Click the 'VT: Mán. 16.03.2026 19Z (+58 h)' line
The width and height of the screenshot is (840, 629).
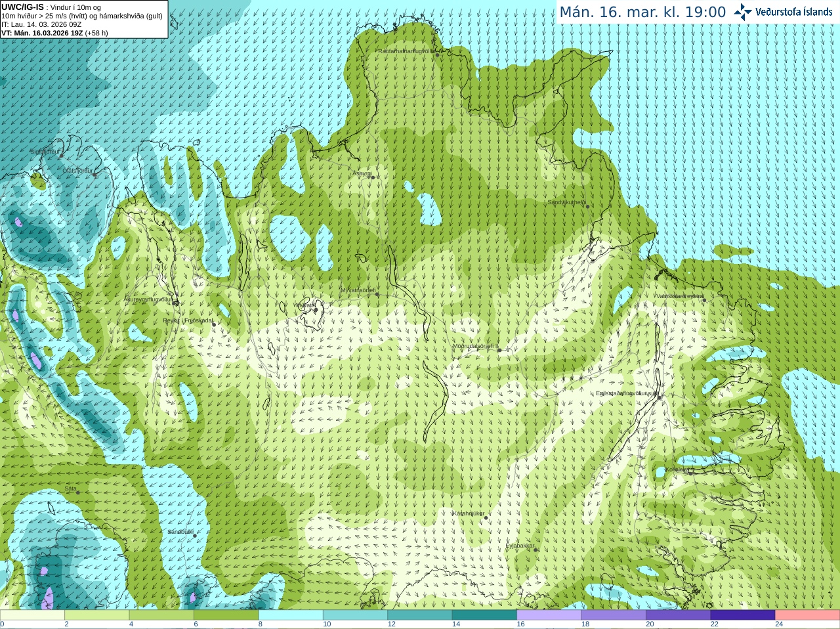coord(54,33)
